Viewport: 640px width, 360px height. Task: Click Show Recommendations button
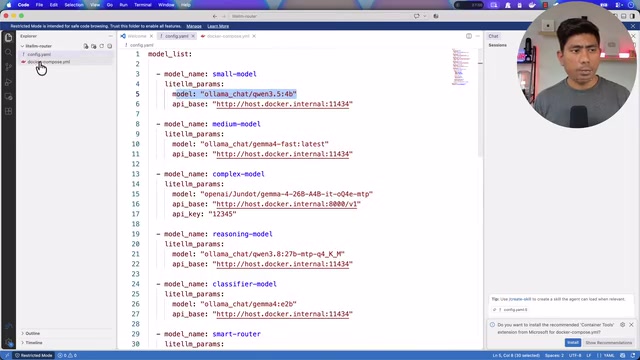(609, 342)
